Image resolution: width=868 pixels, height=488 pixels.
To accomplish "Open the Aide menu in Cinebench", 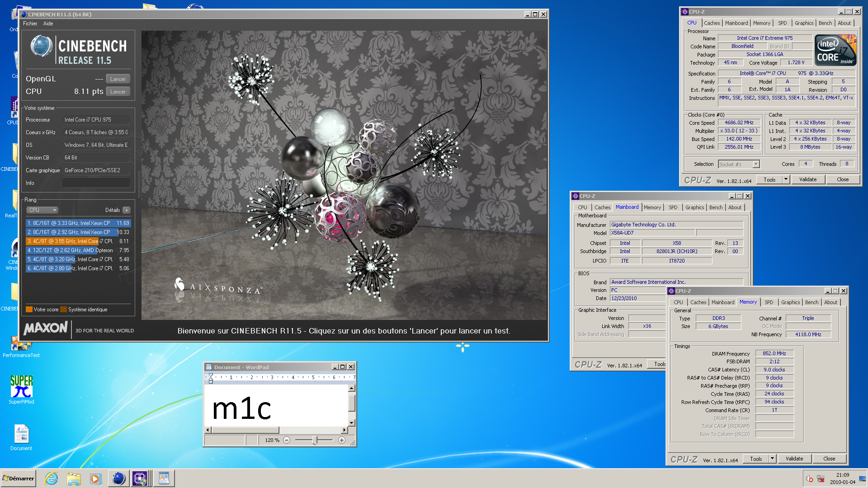I will click(48, 23).
